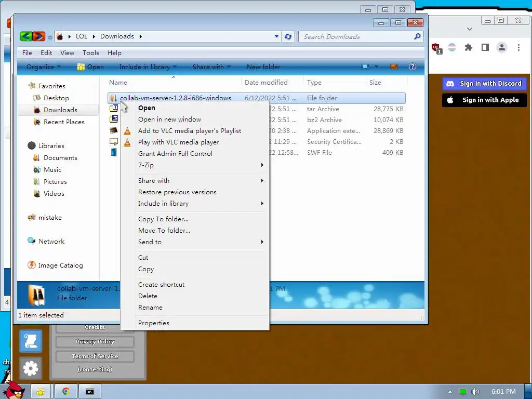Screen dimensions: 532x399
Task: Open the Terms of Service button
Action: 95,356
